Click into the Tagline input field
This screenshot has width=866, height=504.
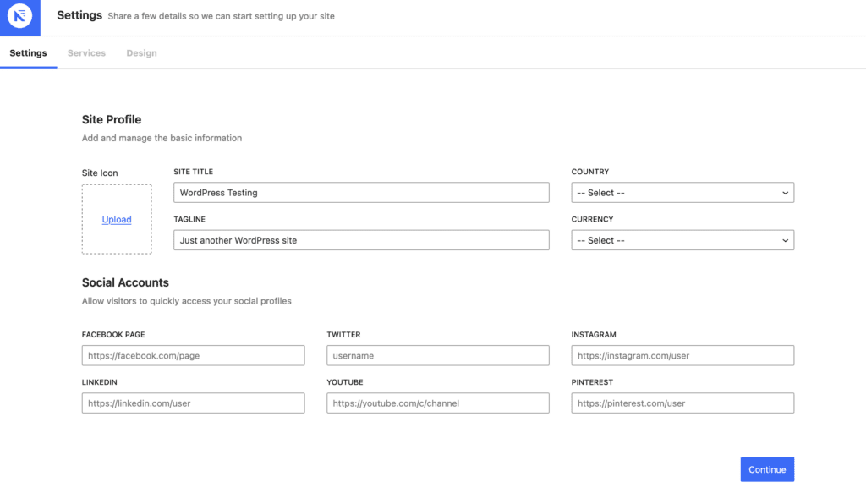[x=361, y=240]
